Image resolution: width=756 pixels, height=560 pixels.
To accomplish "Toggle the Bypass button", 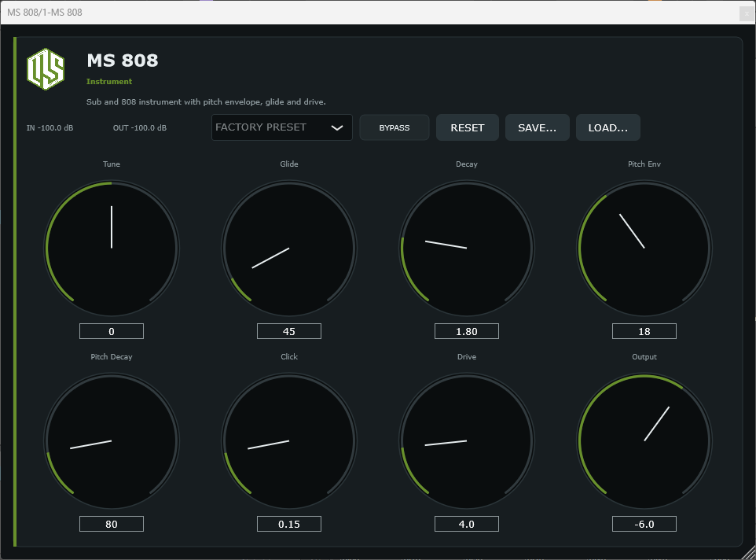I will [x=394, y=128].
